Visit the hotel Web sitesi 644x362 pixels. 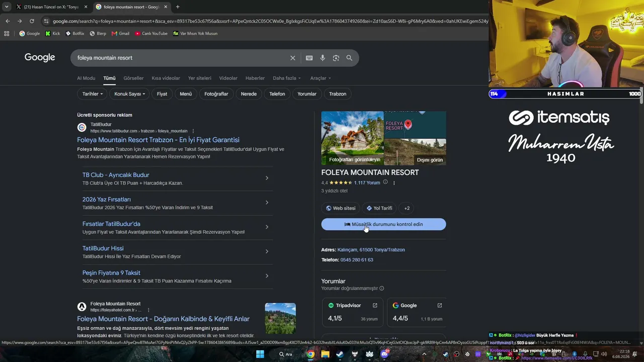341,208
